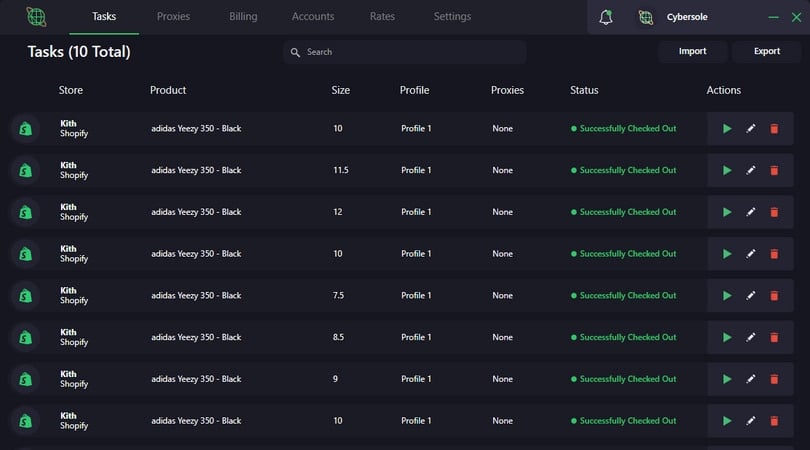Delete the size 7.5 task
The image size is (810, 450).
pyautogui.click(x=774, y=296)
